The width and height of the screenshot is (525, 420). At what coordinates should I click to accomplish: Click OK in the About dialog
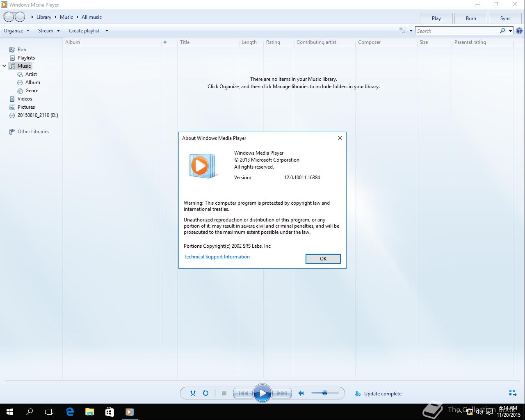tap(323, 258)
